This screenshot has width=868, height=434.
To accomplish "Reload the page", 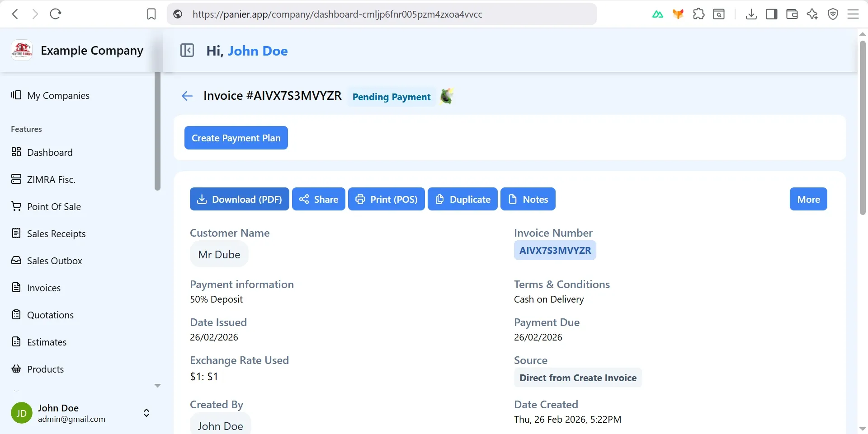I will 56,14.
